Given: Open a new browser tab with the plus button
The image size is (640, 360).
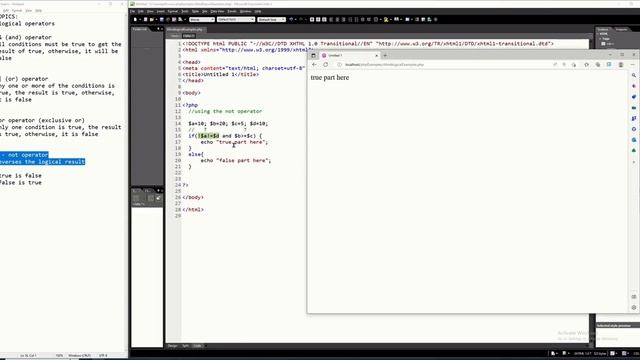Looking at the screenshot, I should (x=385, y=55).
